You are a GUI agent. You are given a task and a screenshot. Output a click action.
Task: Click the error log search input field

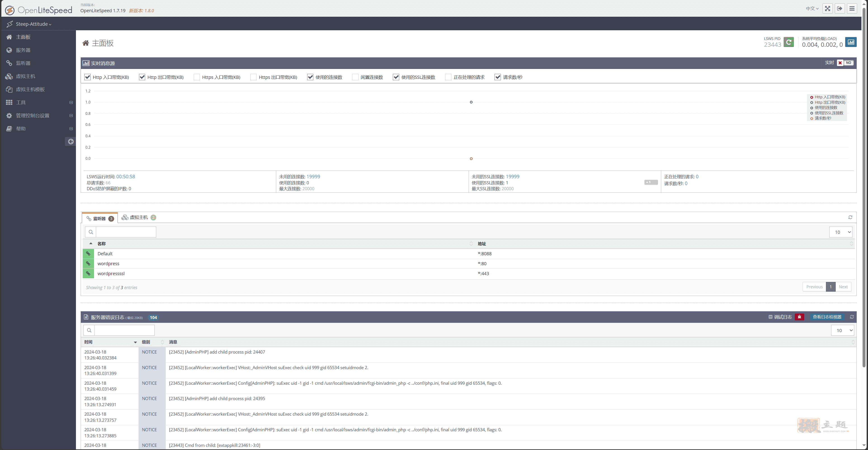pos(124,330)
